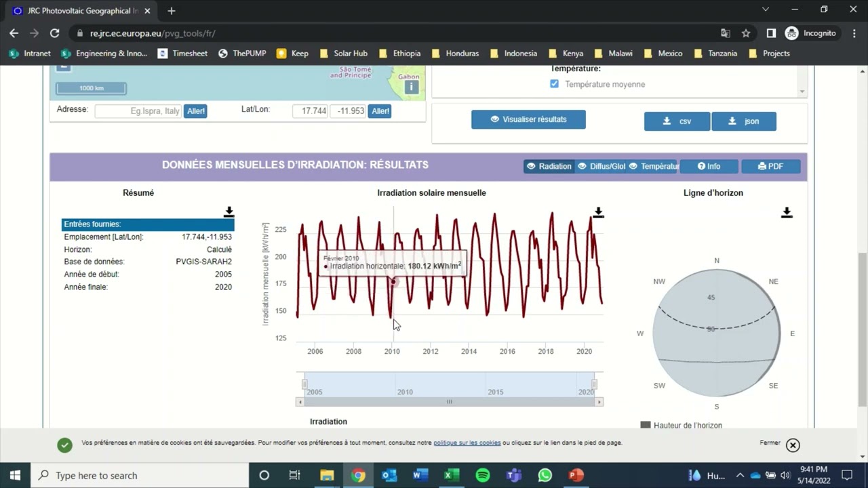Screen dimensions: 868x488
Task: Click Aller! next to Lat/Lon fields
Action: click(x=380, y=111)
